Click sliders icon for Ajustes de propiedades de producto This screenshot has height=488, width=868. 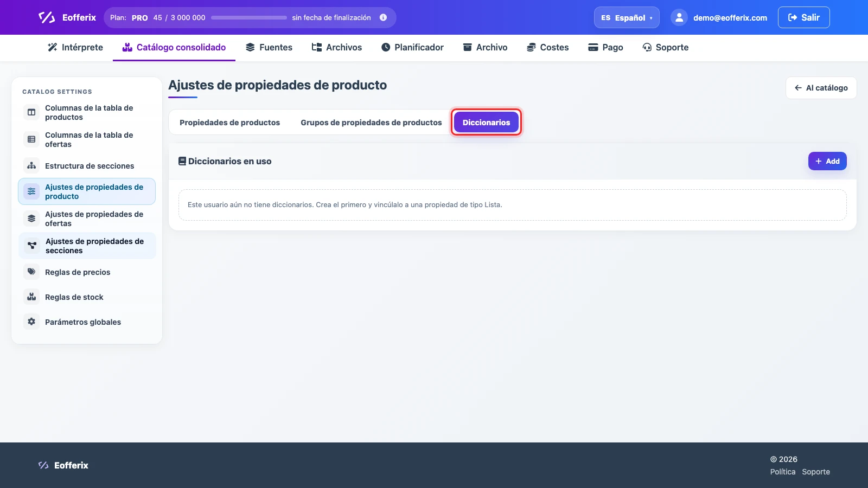(31, 191)
